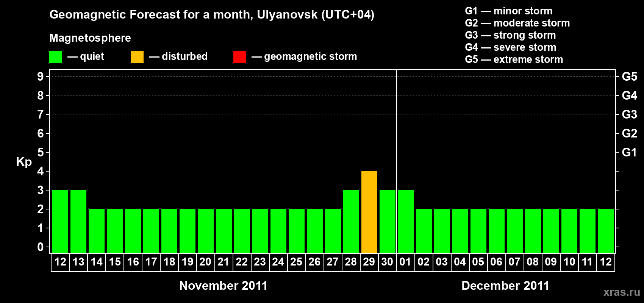Viewport: 644px width, 303px height.
Task: Click the 'geomagnetic storm' legend label
Action: point(310,56)
